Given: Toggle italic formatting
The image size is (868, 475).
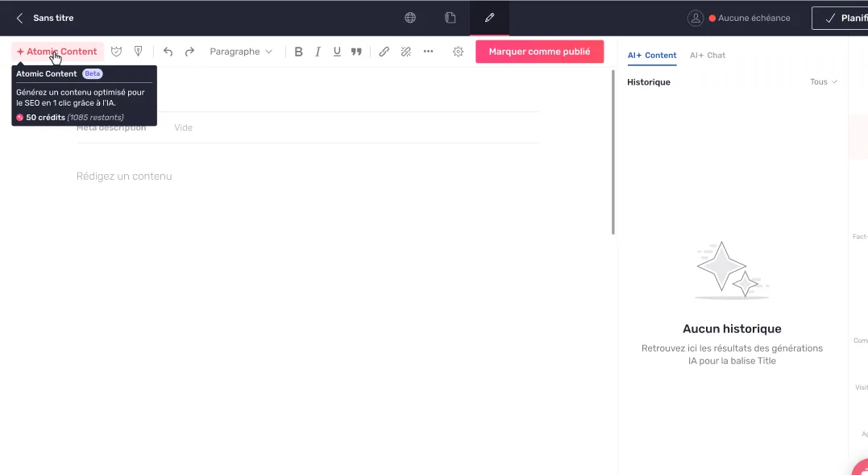Looking at the screenshot, I should [x=318, y=52].
